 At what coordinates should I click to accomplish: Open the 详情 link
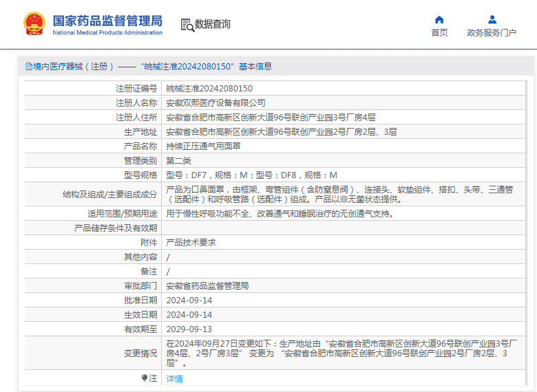pos(174,379)
